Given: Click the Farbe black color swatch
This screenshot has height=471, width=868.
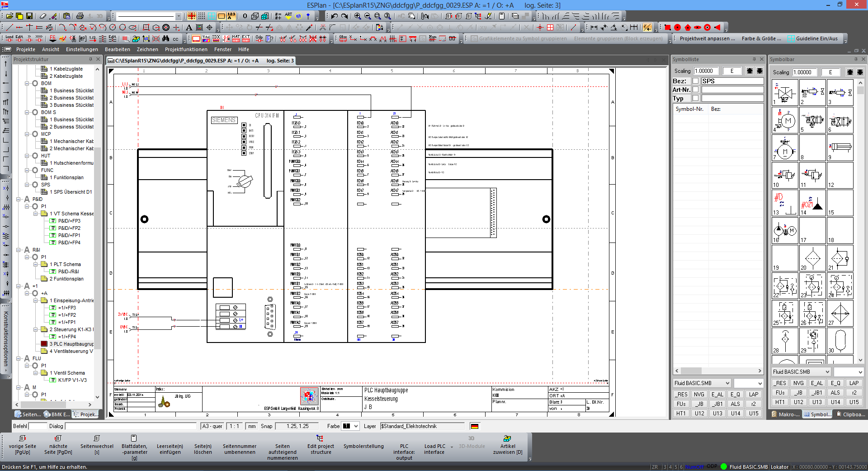Looking at the screenshot, I should coord(347,426).
